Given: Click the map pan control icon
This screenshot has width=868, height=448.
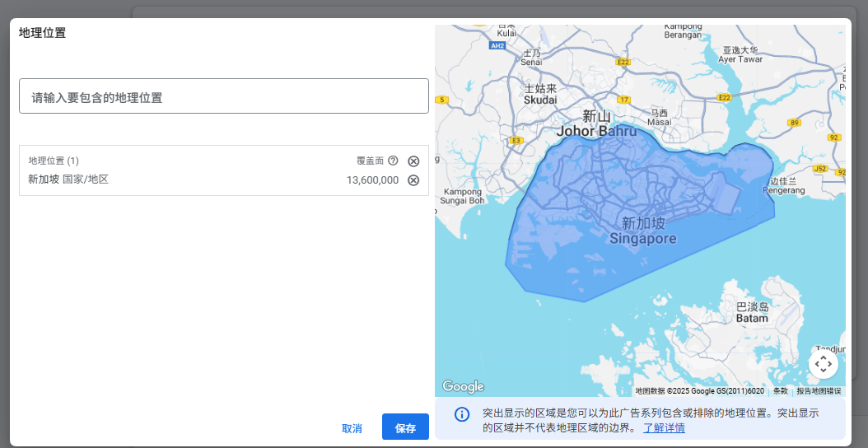Looking at the screenshot, I should coord(823,363).
